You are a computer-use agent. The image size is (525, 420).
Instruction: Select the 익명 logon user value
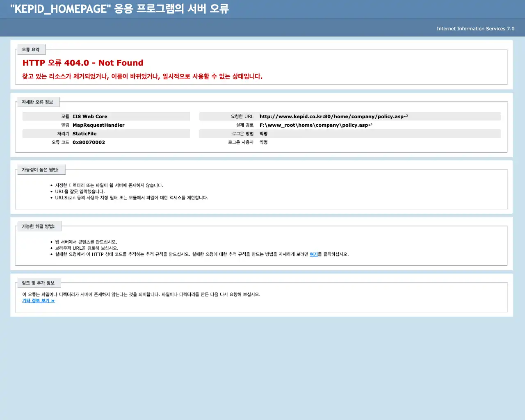263,142
